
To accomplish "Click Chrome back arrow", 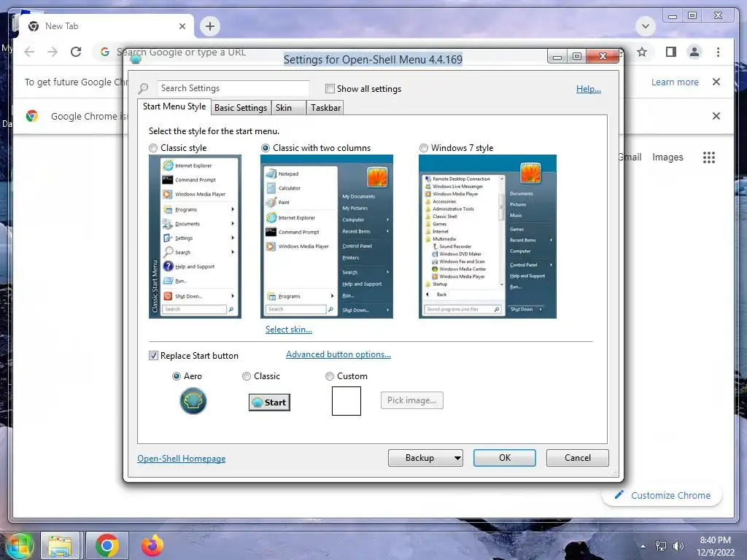I will (29, 52).
